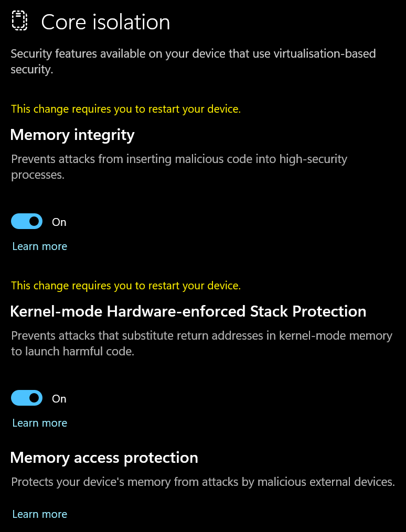Click the virtualisation-based security description text
Image resolution: width=406 pixels, height=532 pixels.
193,61
